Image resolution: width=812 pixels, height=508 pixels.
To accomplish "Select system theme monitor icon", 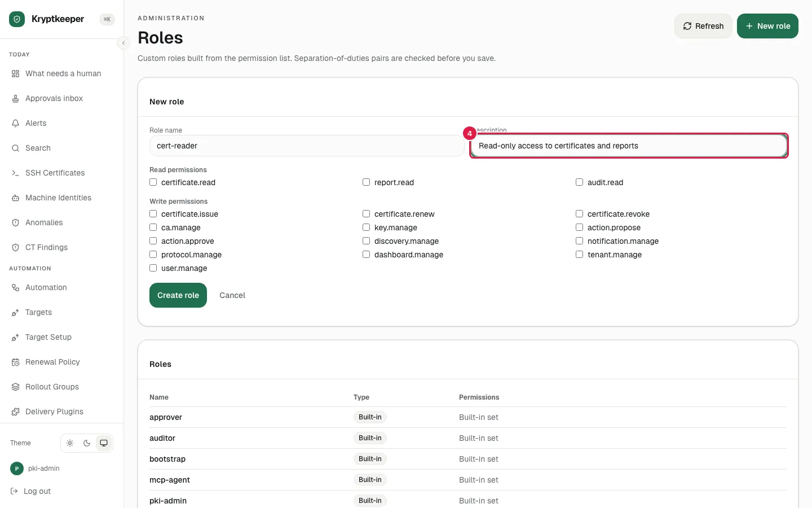I will tap(104, 443).
